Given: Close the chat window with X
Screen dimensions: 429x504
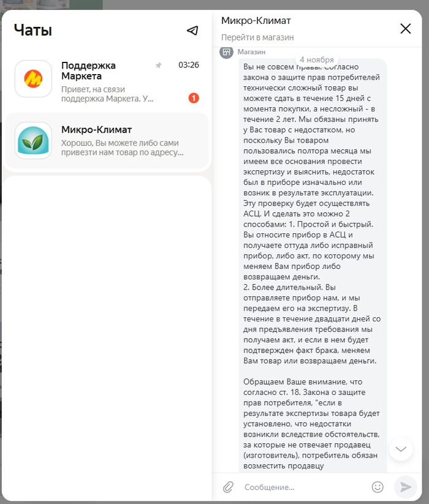Looking at the screenshot, I should click(406, 29).
